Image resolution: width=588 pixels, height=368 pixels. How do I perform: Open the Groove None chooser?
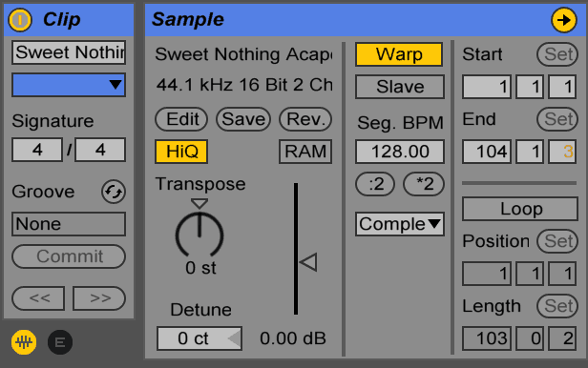(x=69, y=224)
